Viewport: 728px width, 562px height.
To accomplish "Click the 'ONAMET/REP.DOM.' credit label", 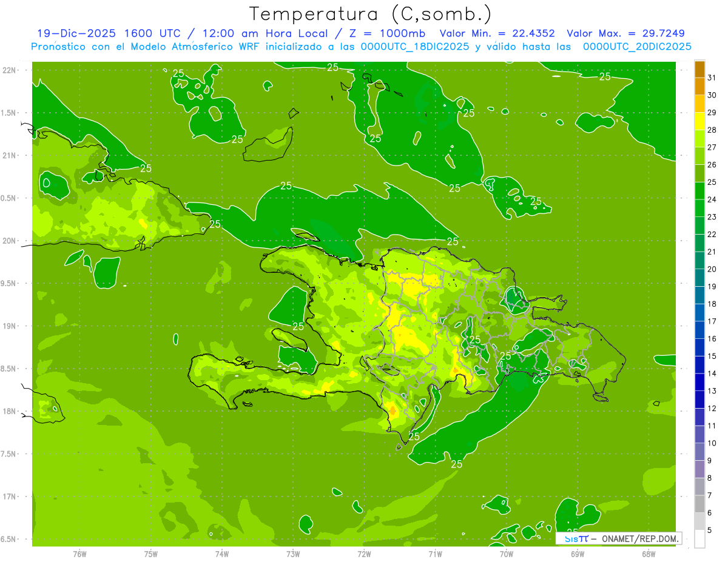I will (639, 538).
